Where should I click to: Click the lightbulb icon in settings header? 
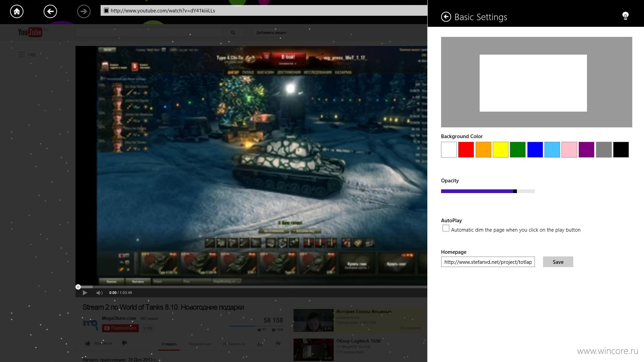(x=625, y=16)
